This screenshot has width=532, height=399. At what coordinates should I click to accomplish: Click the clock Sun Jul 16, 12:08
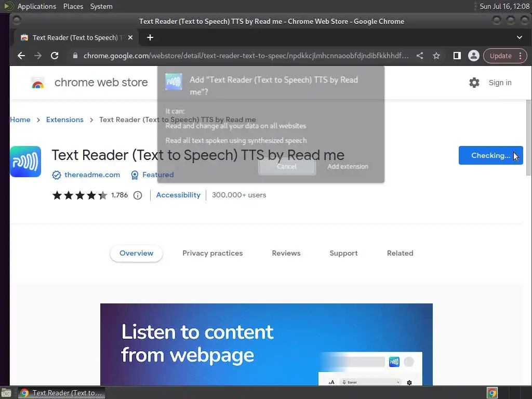click(504, 6)
